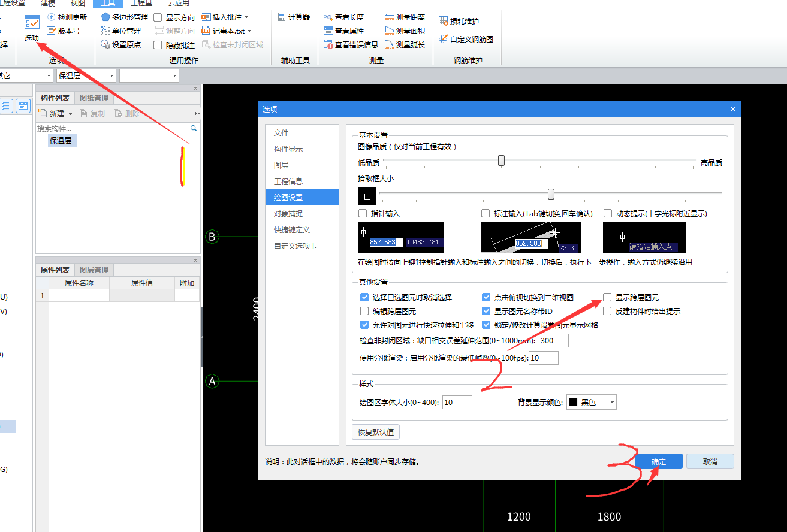The width and height of the screenshot is (787, 532).
Task: Select 保温层 in component list
Action: coord(63,141)
